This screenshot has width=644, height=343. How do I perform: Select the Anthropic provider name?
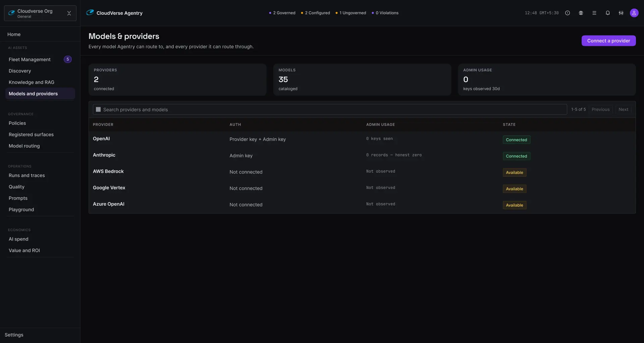104,155
